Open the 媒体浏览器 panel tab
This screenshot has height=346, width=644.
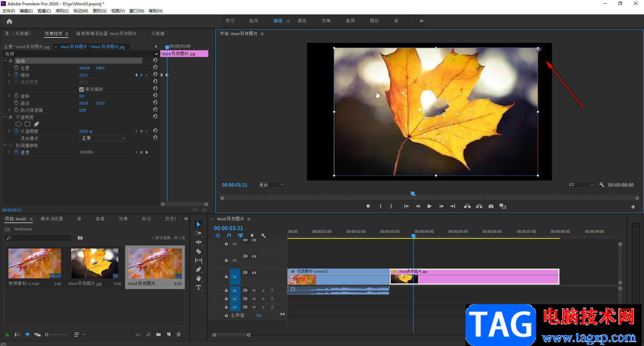[52, 219]
